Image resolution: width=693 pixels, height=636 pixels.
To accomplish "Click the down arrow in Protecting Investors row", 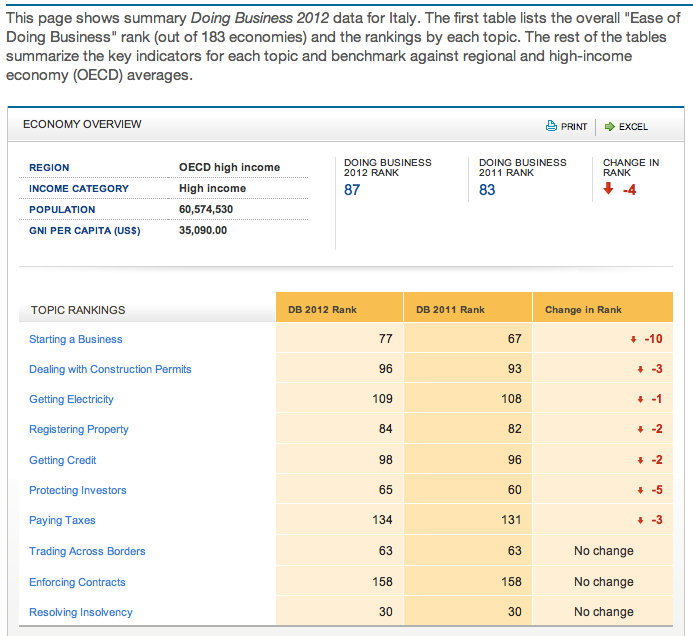I will tap(640, 491).
